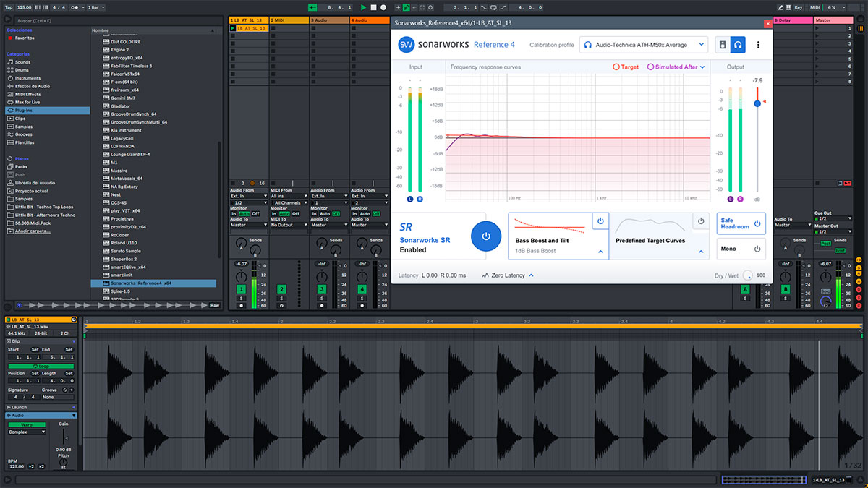Open the Clips category
Image resolution: width=868 pixels, height=488 pixels.
click(x=20, y=118)
